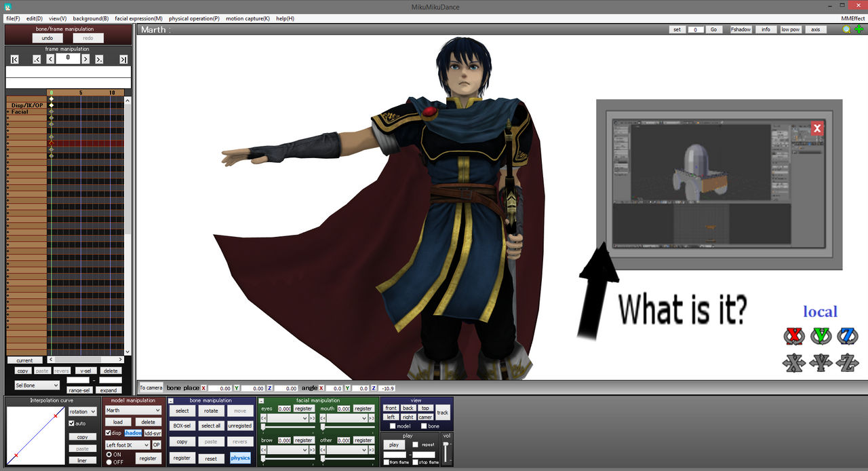This screenshot has height=471, width=868.
Task: Click the physics button
Action: (240, 457)
